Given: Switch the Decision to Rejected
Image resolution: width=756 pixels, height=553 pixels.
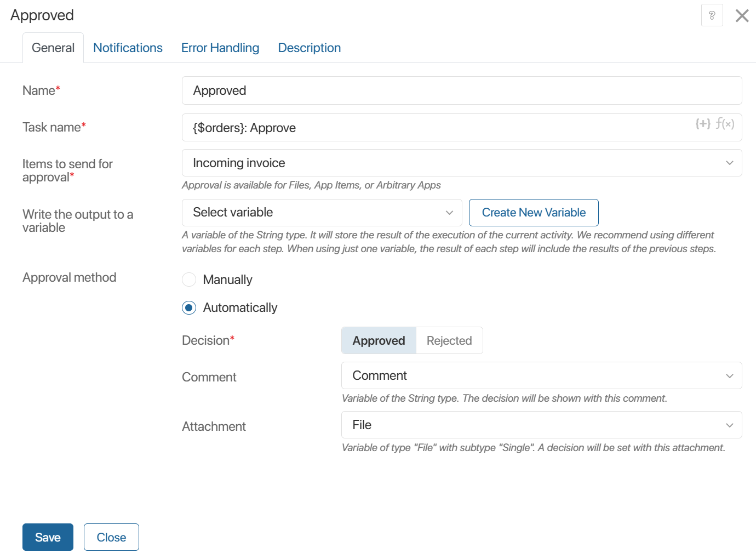Looking at the screenshot, I should pyautogui.click(x=449, y=340).
